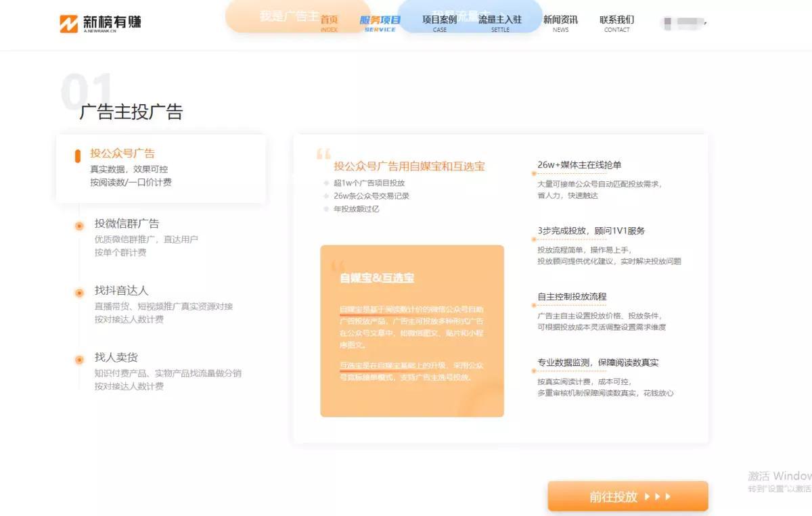Go to the 首页 nav item
812x516 pixels.
(x=329, y=23)
